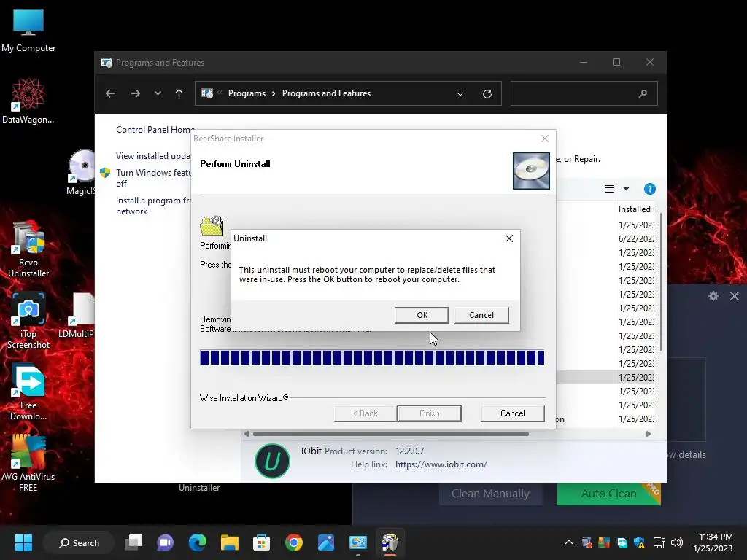Click Programs breadcrumb in address bar
Screen dimensions: 747x560
(x=247, y=93)
